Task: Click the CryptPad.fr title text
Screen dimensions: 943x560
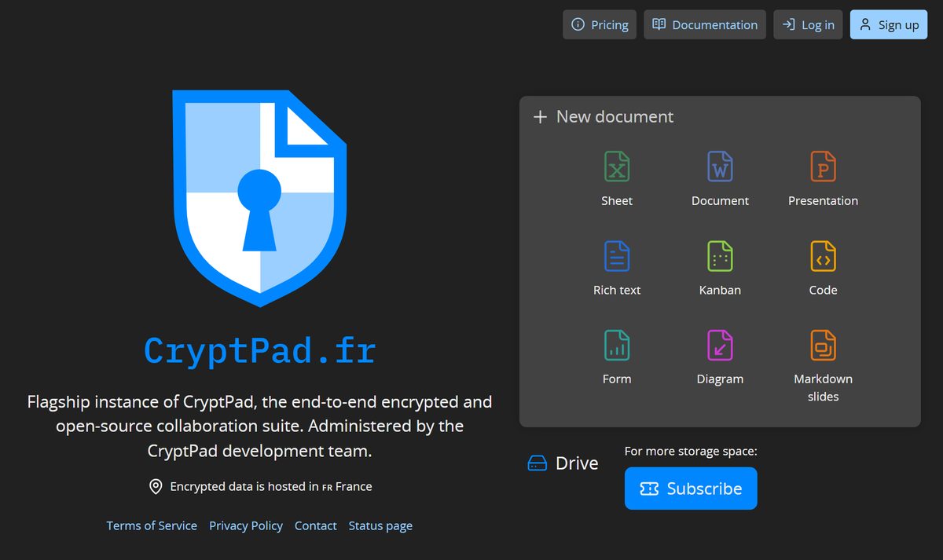Action: coord(260,350)
